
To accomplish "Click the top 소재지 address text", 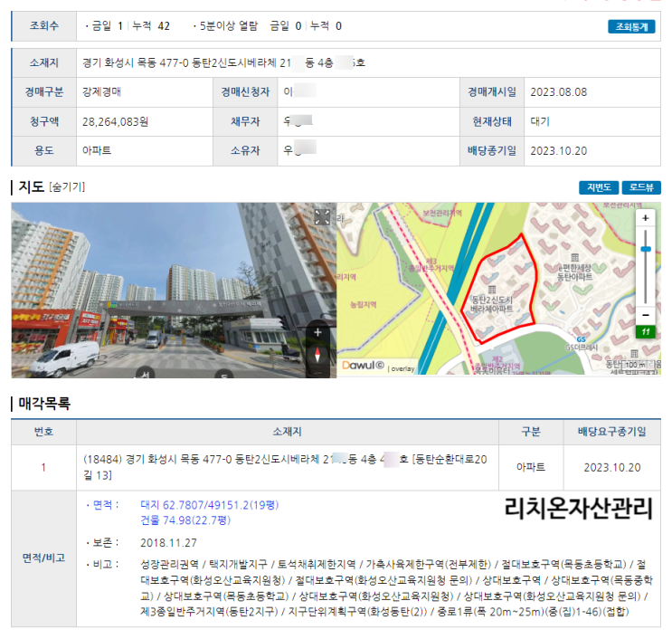I will [223, 63].
